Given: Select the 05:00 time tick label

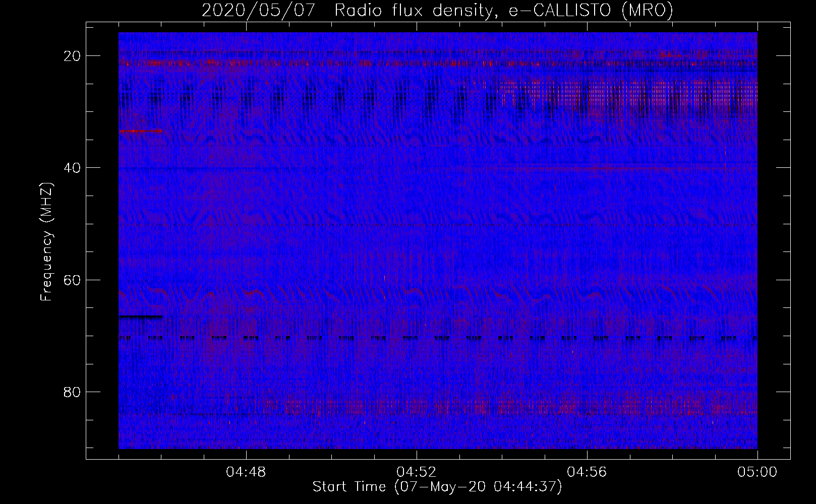Looking at the screenshot, I should [x=757, y=472].
